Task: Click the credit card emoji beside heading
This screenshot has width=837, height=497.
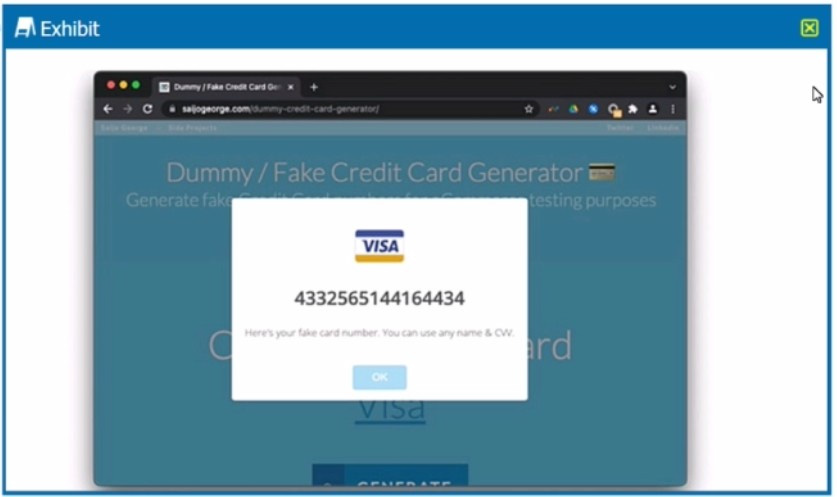Action: pos(602,172)
